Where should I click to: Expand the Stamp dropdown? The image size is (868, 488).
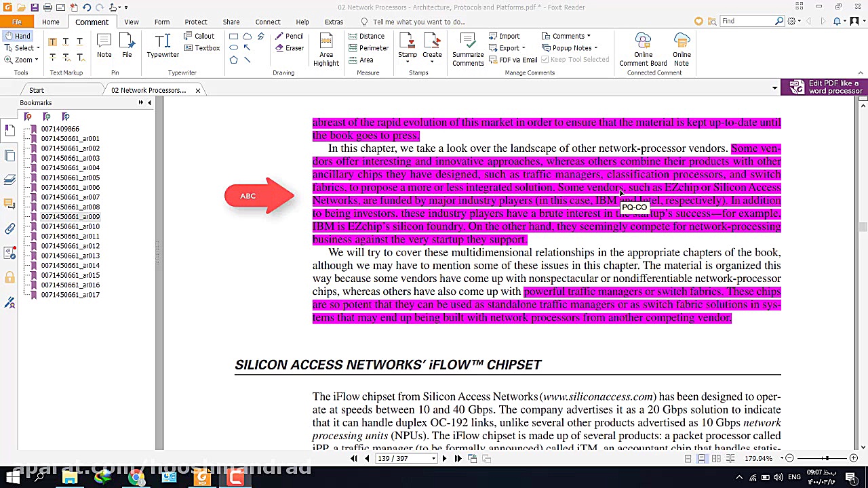408,62
